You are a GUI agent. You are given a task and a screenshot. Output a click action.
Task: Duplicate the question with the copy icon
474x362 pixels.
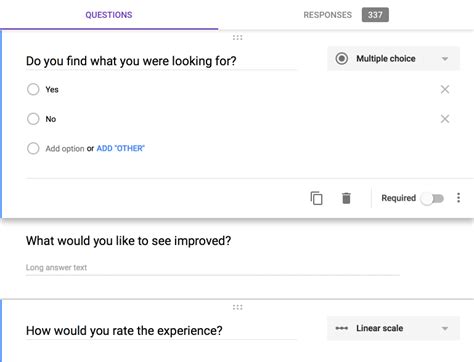coord(316,198)
